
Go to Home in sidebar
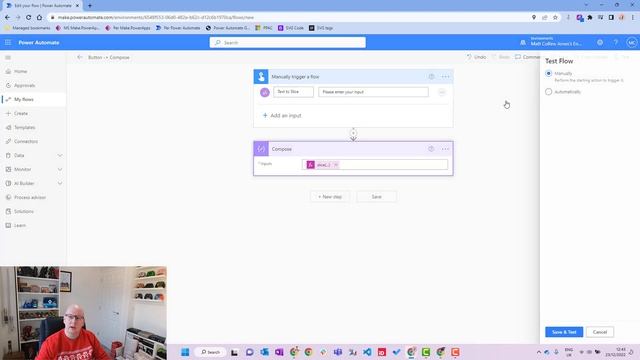click(20, 71)
